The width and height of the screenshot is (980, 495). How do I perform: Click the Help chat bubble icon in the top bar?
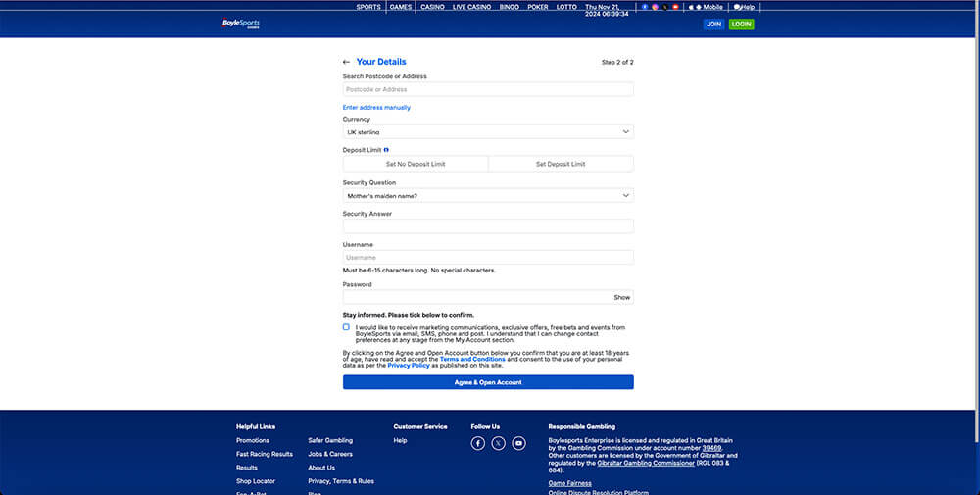(738, 7)
